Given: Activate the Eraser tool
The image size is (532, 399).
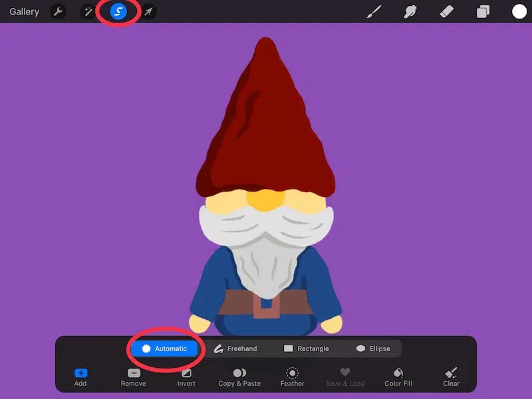Looking at the screenshot, I should point(448,11).
